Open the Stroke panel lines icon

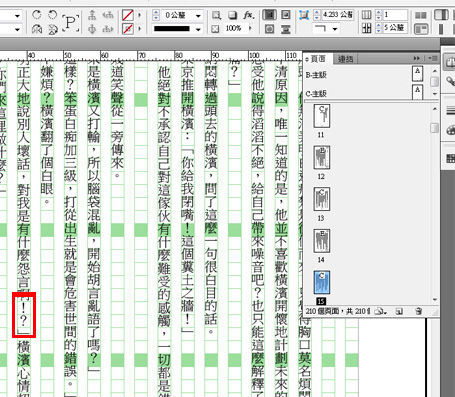pos(450,110)
